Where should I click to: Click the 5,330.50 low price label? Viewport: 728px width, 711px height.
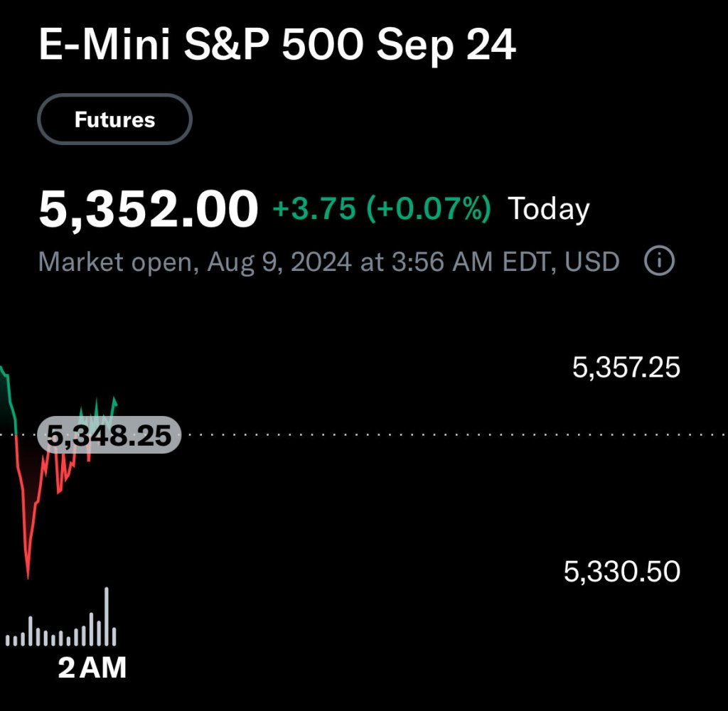(622, 571)
